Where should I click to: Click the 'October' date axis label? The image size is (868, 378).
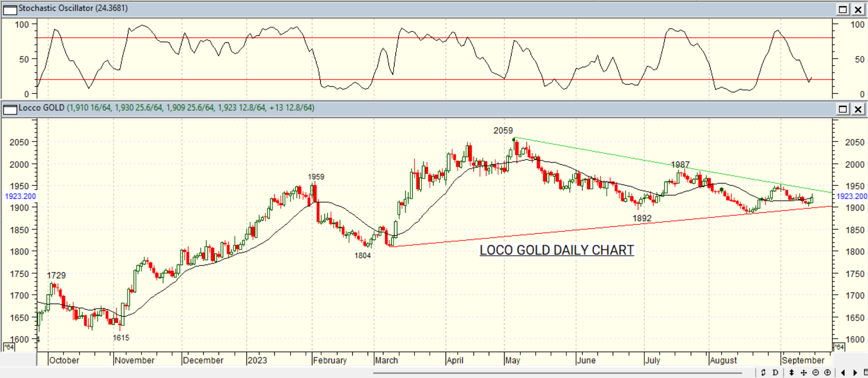[64, 360]
